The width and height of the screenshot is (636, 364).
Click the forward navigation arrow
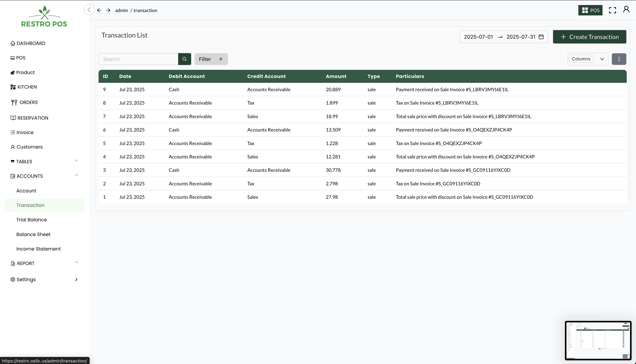[x=108, y=10]
